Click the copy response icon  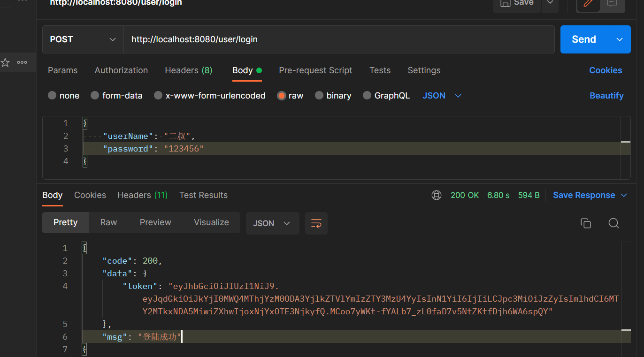(x=585, y=223)
